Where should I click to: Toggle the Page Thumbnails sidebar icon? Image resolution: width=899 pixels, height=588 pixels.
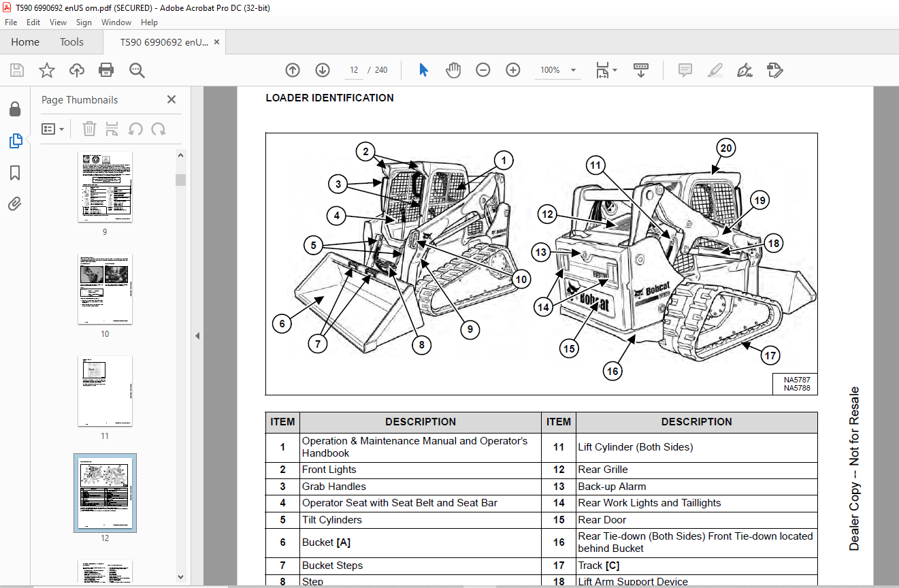pos(15,141)
